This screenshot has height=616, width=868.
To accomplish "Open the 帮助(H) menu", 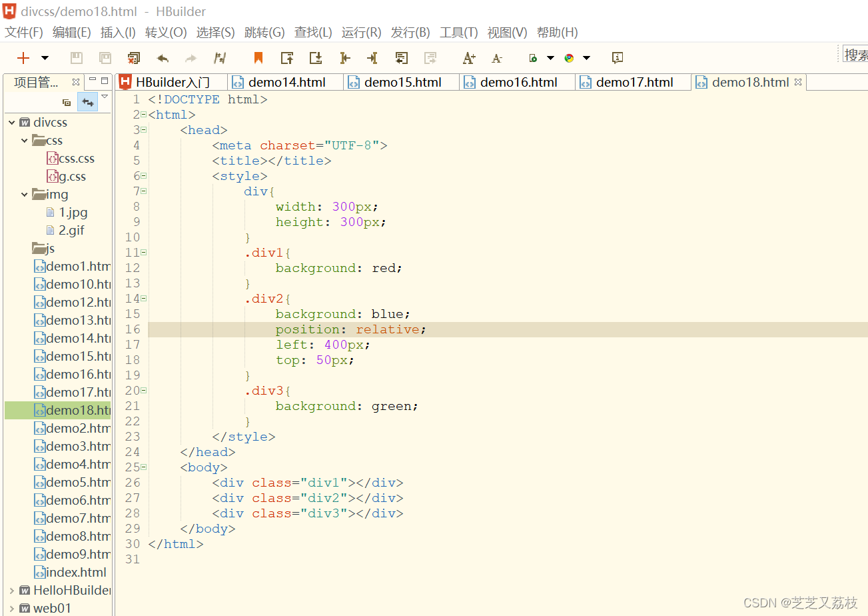I will pos(558,32).
